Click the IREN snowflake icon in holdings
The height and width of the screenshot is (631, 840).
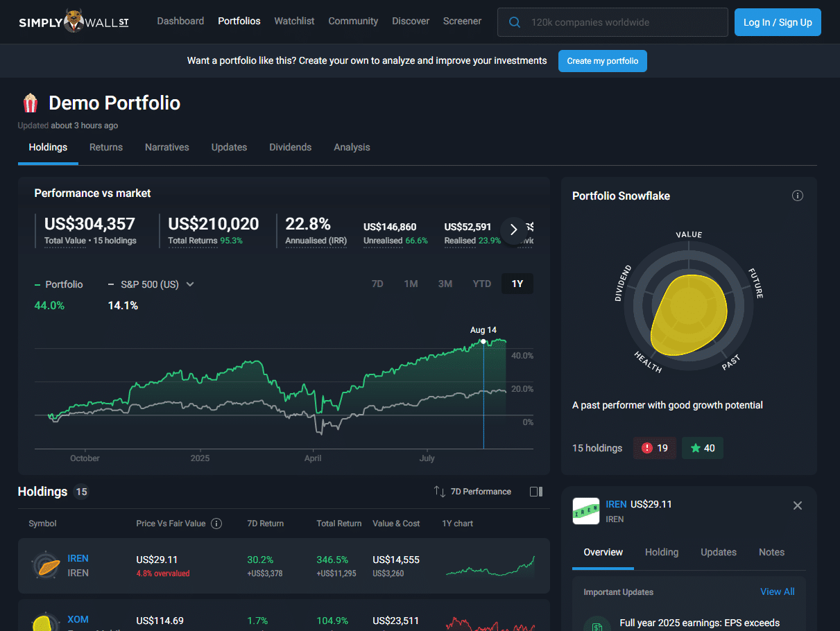(x=46, y=565)
